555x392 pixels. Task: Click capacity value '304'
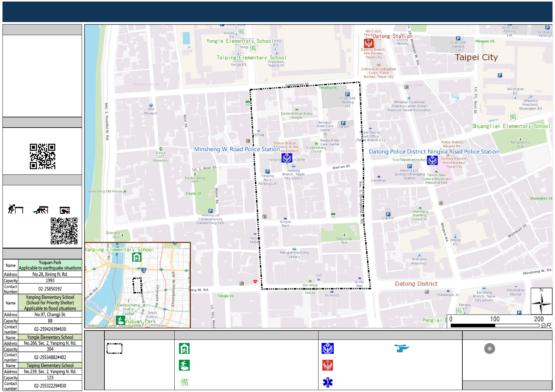click(50, 349)
